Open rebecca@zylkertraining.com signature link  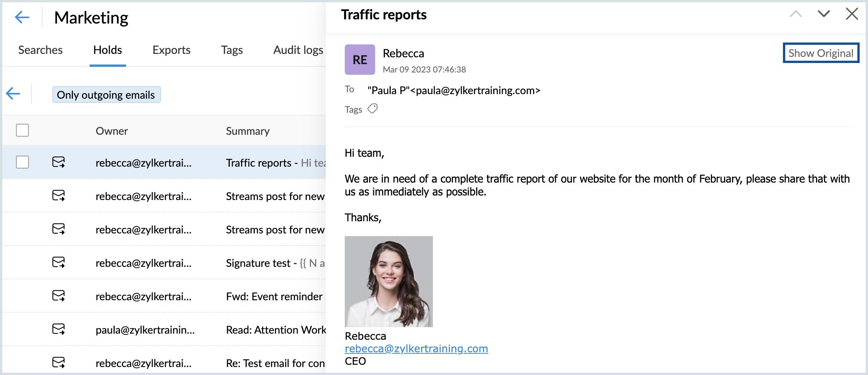point(416,348)
